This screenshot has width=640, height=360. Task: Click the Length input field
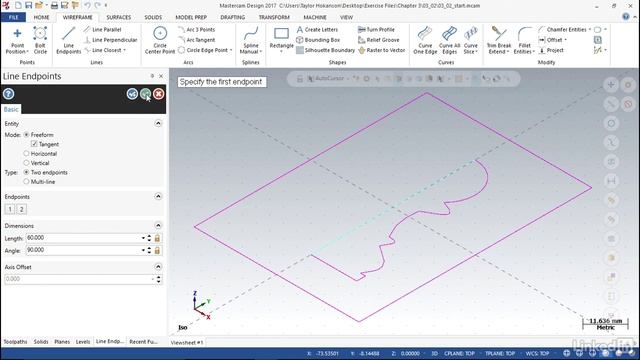[x=83, y=238]
